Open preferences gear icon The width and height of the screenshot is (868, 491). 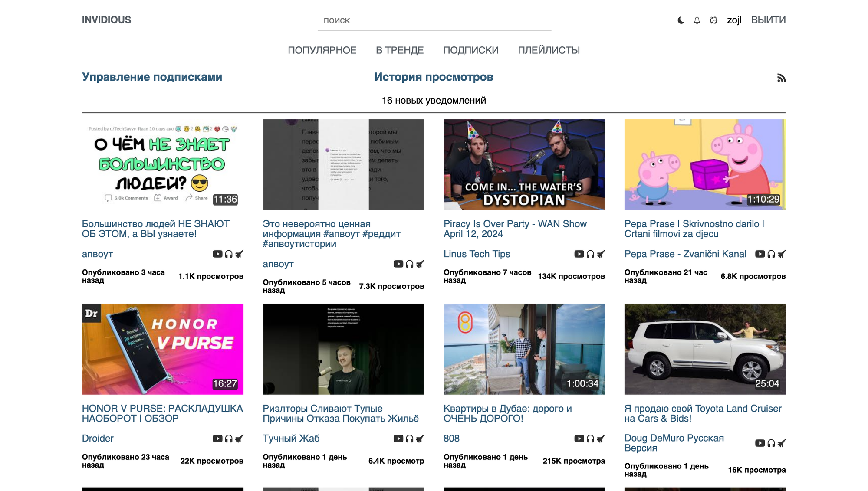coord(713,20)
